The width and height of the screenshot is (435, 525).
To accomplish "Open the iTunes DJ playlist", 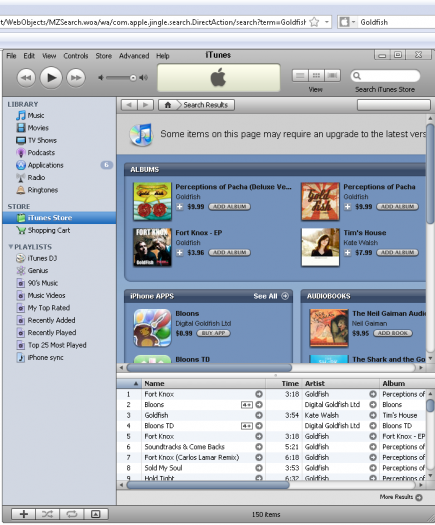I will coord(42,258).
